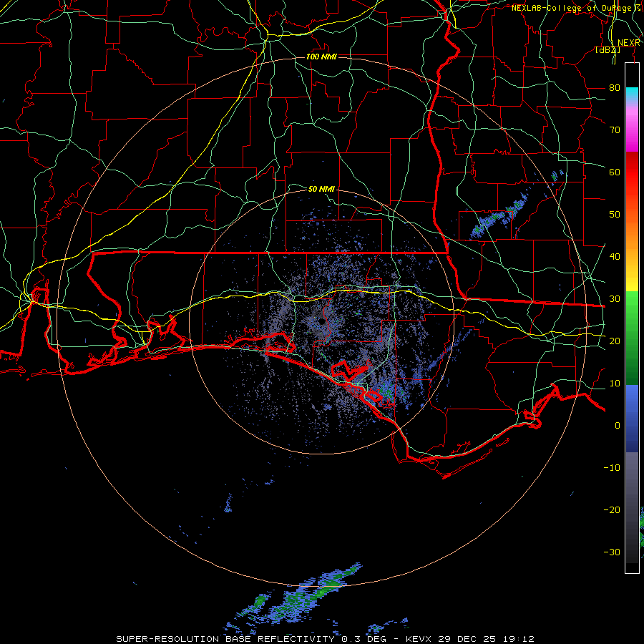Click the "-20" value on dBZ scale
The width and height of the screenshot is (644, 644).
612,509
